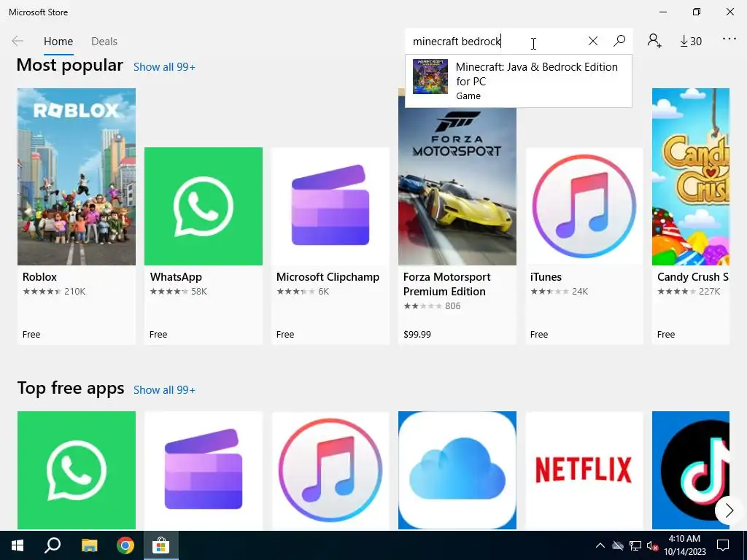
Task: Click iTunes 24K star rating
Action: click(559, 292)
